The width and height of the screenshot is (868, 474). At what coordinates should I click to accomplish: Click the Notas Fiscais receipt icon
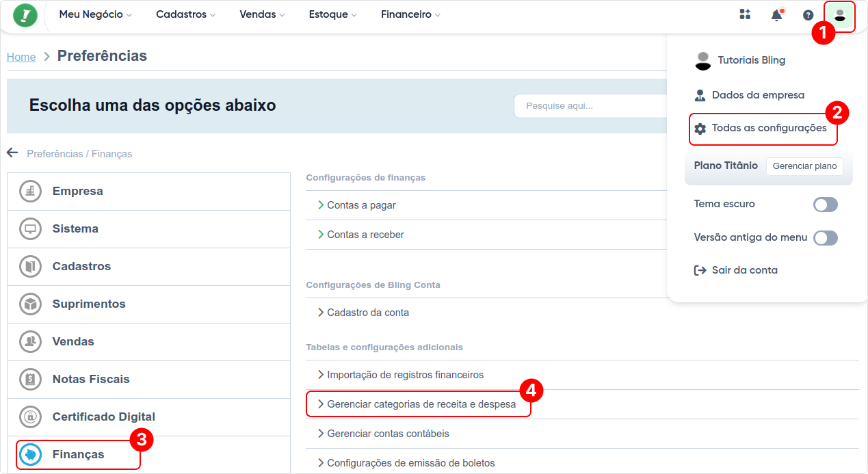click(30, 380)
